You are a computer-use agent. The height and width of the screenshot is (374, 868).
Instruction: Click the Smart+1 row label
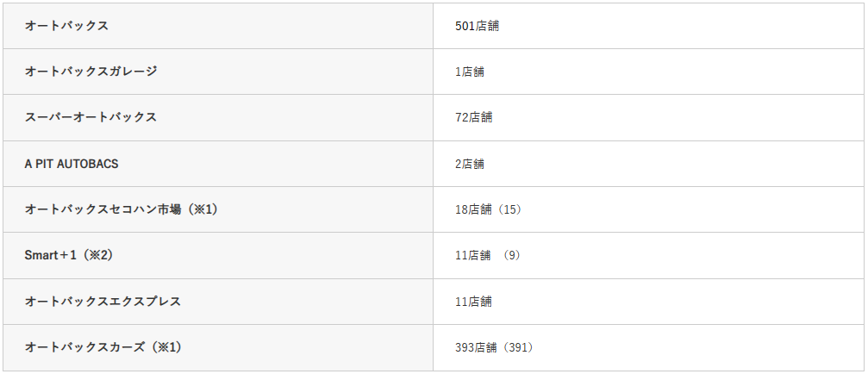tap(51, 255)
